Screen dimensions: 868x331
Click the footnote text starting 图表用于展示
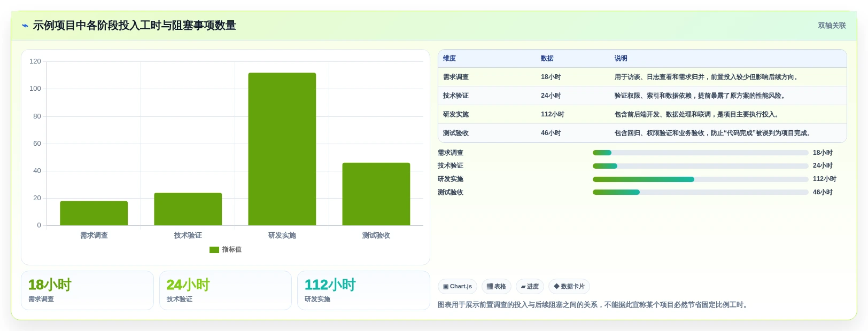tap(593, 305)
